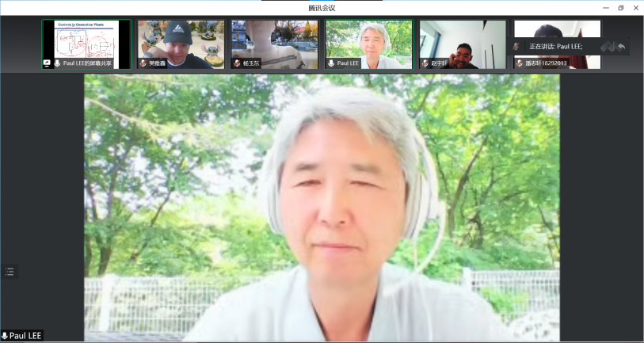Click the microphone icon in Paul LEE thumbnail

click(x=331, y=63)
